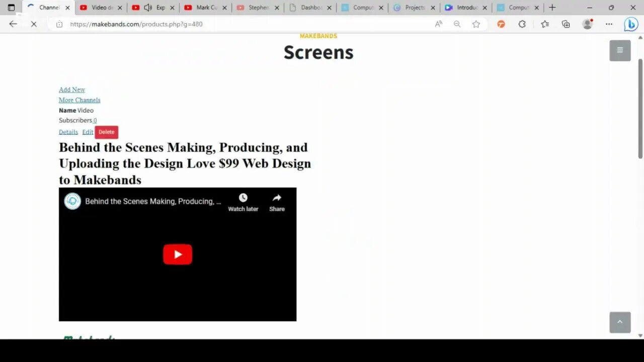Open a new browser tab
Viewport: 644px width, 362px height.
pos(552,8)
